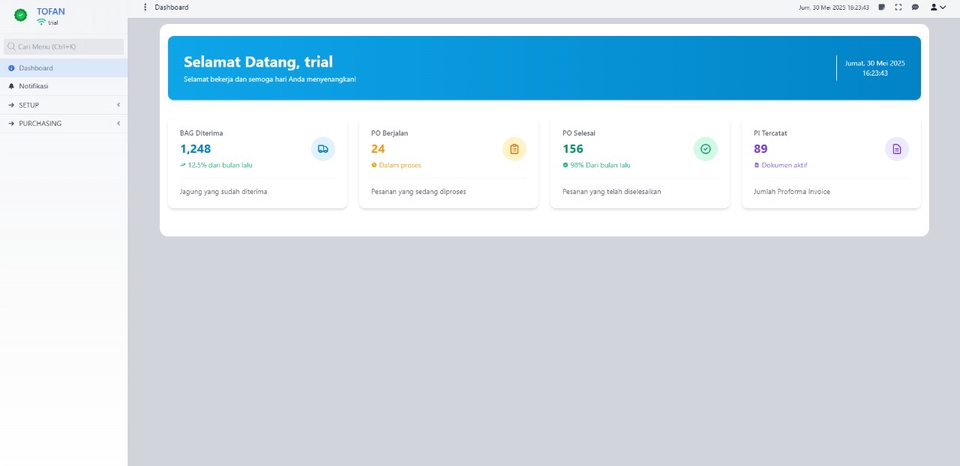Expand the SETUP chevron
Viewport: 960px width, 466px height.
pyautogui.click(x=118, y=105)
